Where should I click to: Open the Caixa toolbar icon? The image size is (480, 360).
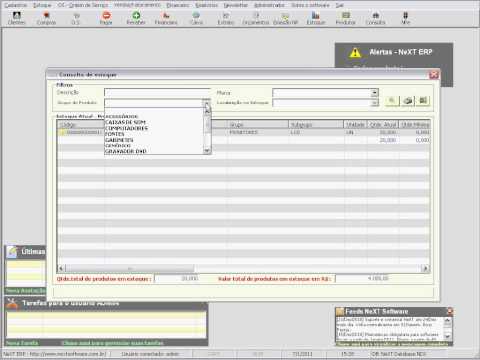(196, 18)
